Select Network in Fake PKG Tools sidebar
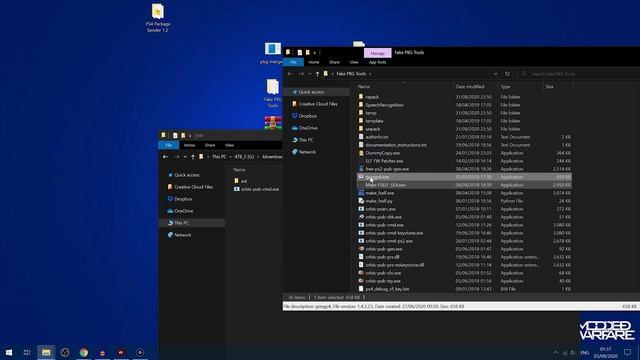 307,152
